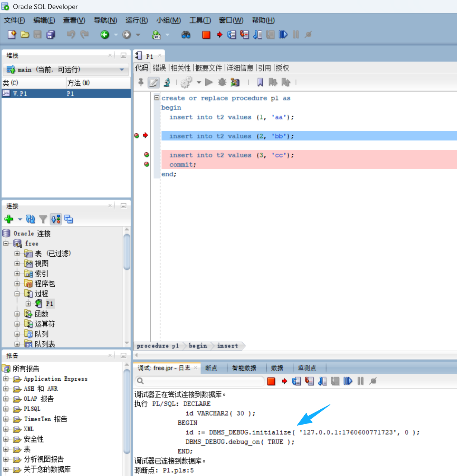Stop debugging with red square in log toolbar
The image size is (457, 476).
click(271, 381)
